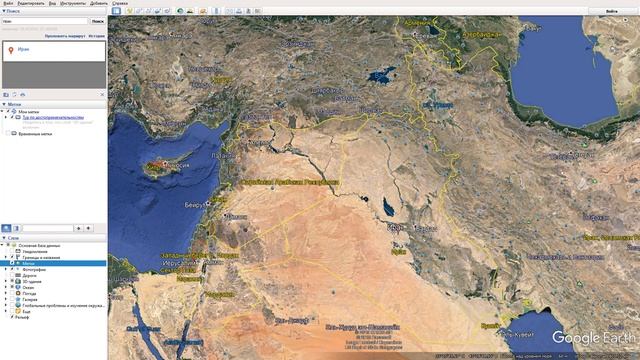Click the Проложить маршрут link

pyautogui.click(x=65, y=36)
